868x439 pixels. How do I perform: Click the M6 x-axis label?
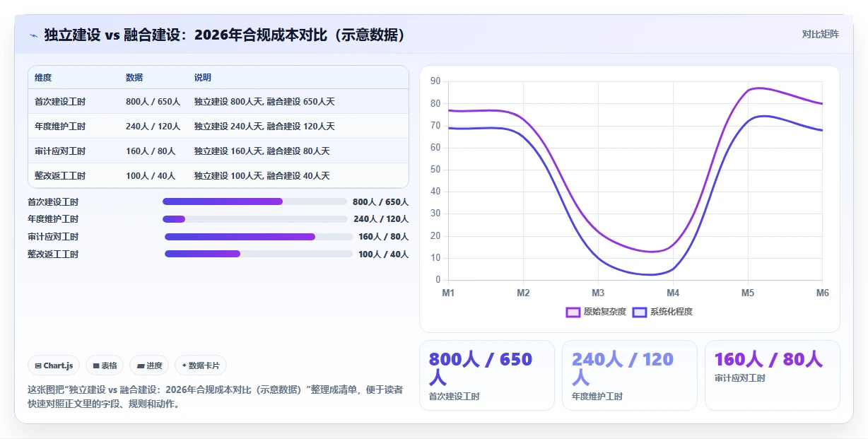coord(823,293)
